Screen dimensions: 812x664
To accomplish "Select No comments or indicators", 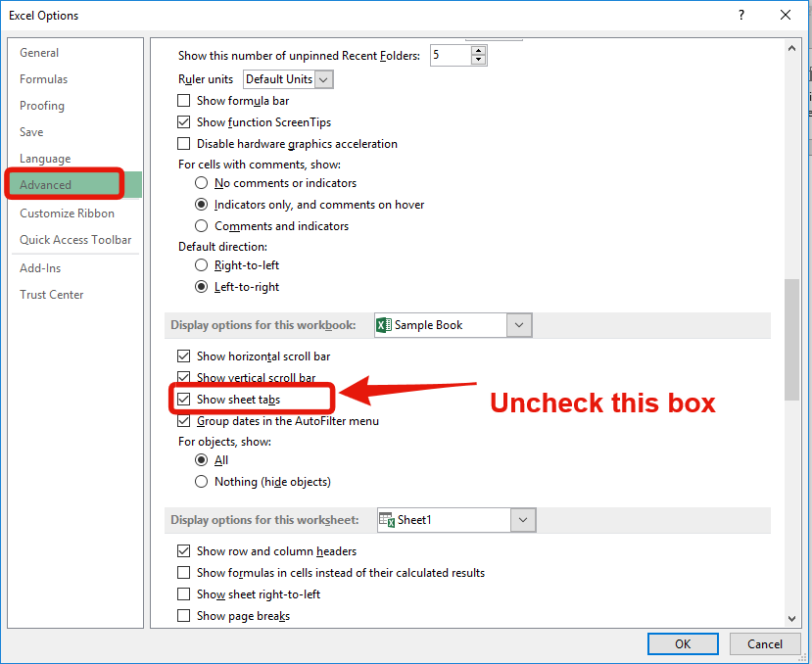I will [201, 183].
